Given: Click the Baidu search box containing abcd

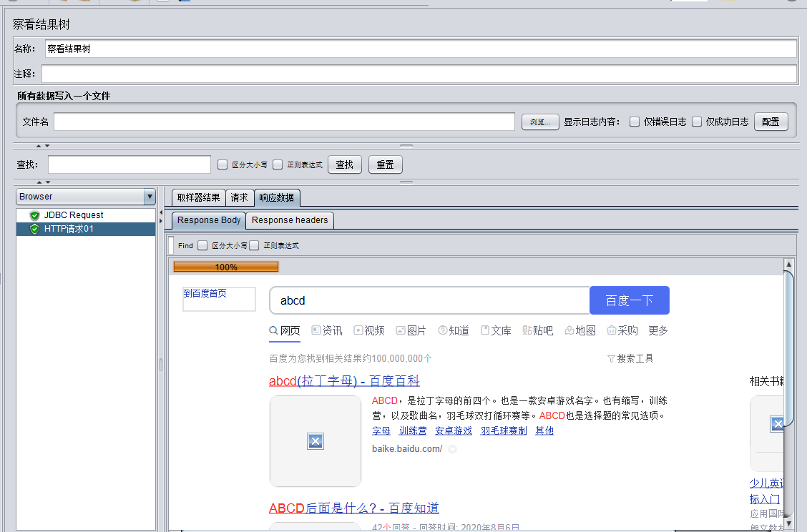Looking at the screenshot, I should coord(430,300).
